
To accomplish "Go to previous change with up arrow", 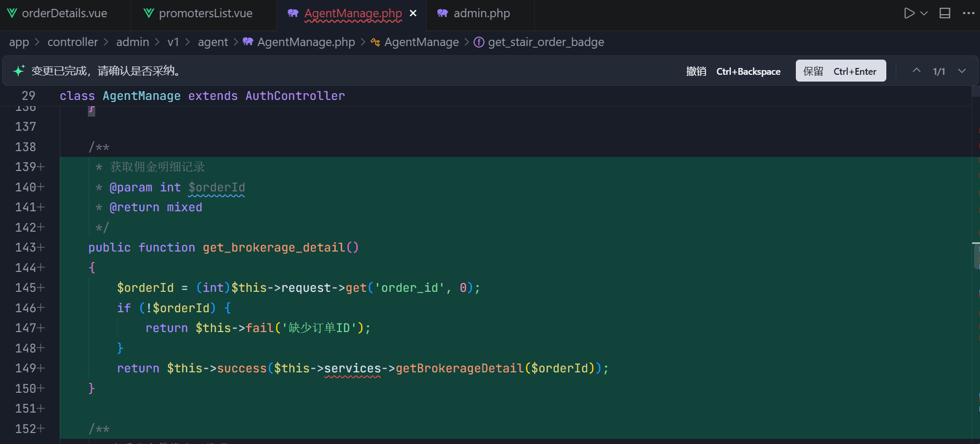I will click(917, 71).
